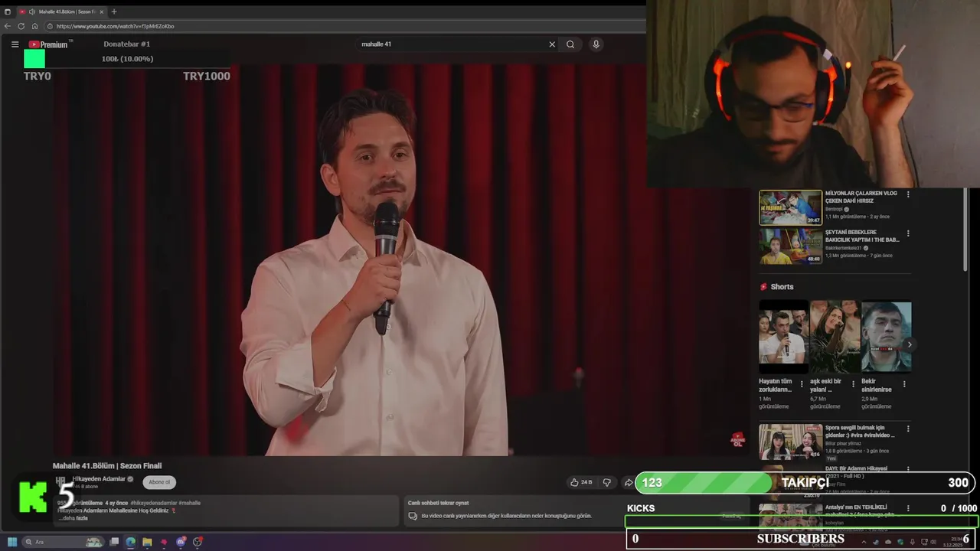This screenshot has width=980, height=551.
Task: Go back with browser back arrow
Action: [8, 26]
